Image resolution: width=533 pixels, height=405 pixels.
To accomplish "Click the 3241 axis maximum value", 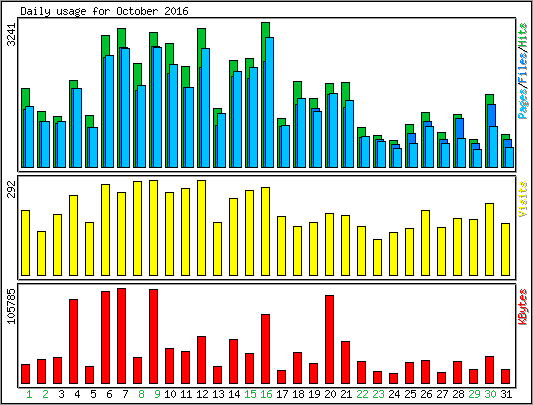I will [x=12, y=34].
